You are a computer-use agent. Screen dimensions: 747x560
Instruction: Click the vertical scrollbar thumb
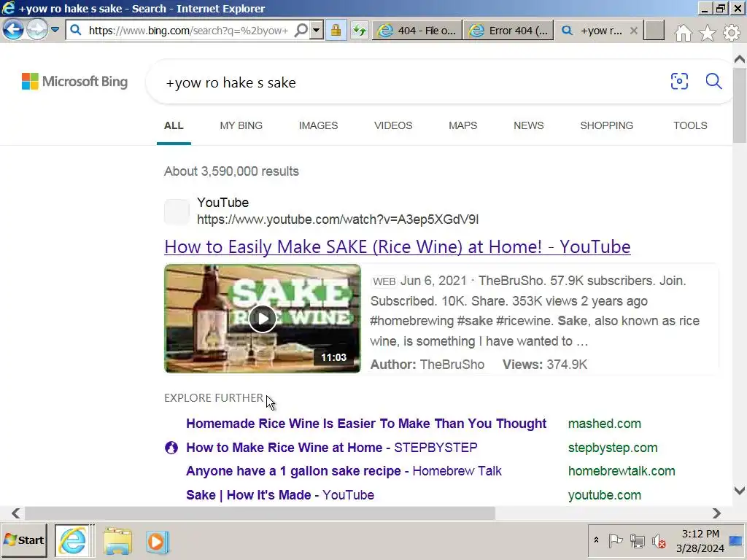[740, 105]
